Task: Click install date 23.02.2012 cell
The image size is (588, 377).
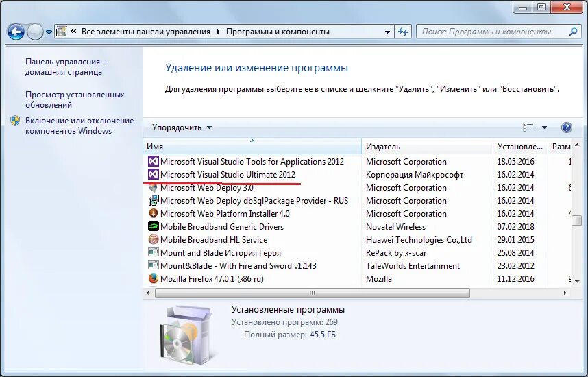Action: point(515,265)
